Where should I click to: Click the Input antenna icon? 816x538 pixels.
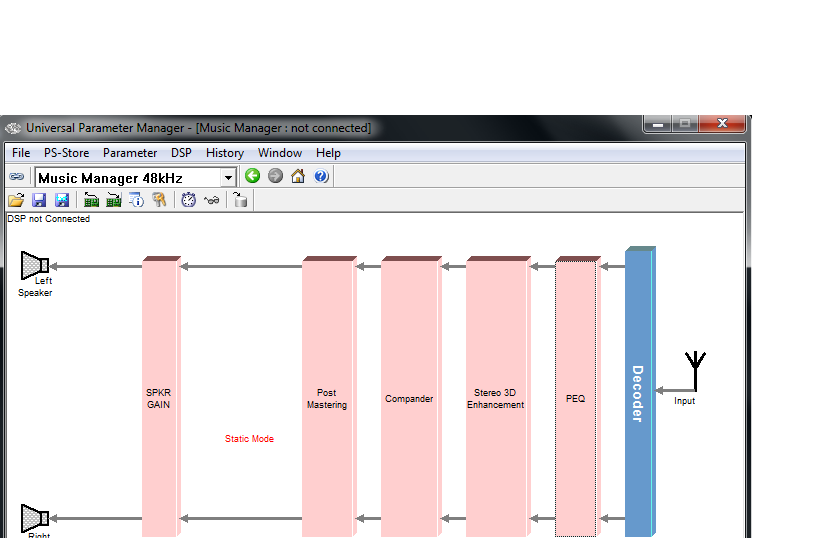695,372
